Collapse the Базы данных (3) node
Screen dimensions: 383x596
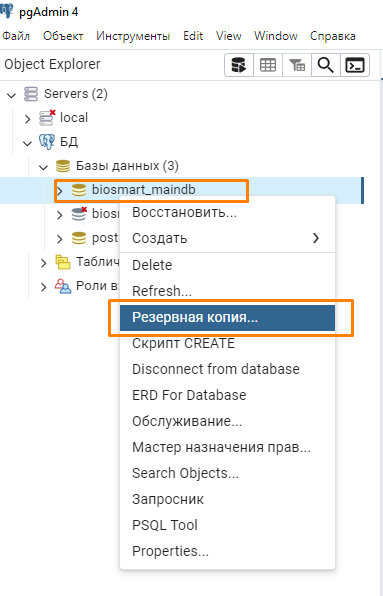click(x=44, y=167)
